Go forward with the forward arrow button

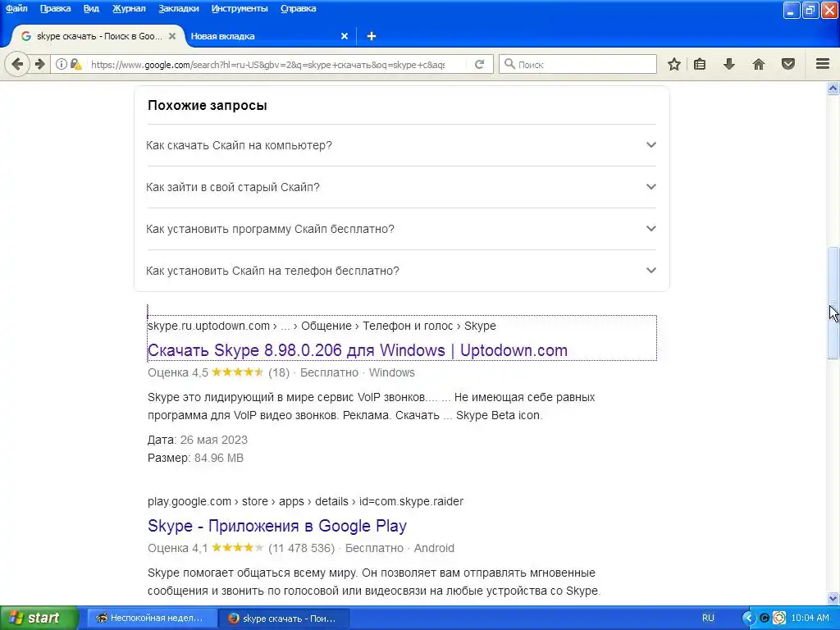[x=39, y=64]
